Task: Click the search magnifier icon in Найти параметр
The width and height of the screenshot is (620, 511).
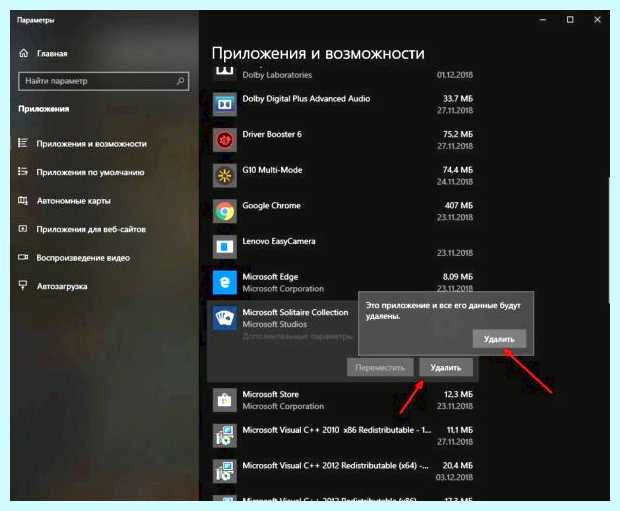Action: coord(180,81)
